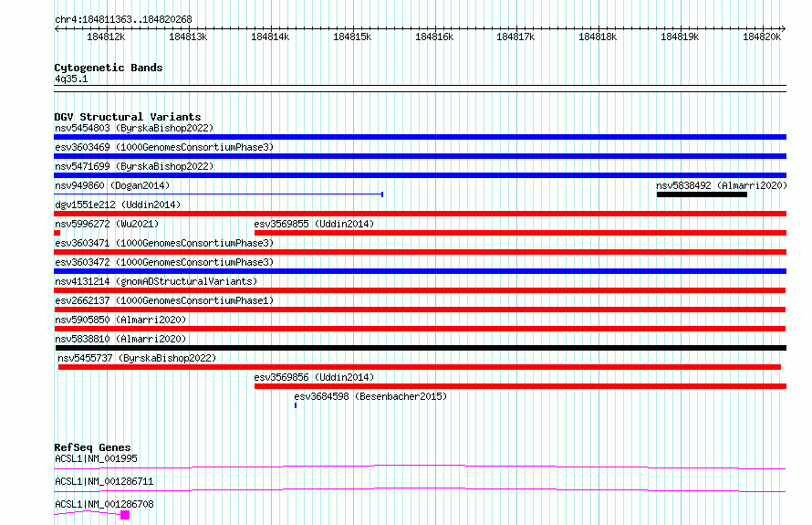Screen dimensions: 812x525
Task: Click the 184813k ruler mark
Action: click(x=188, y=37)
